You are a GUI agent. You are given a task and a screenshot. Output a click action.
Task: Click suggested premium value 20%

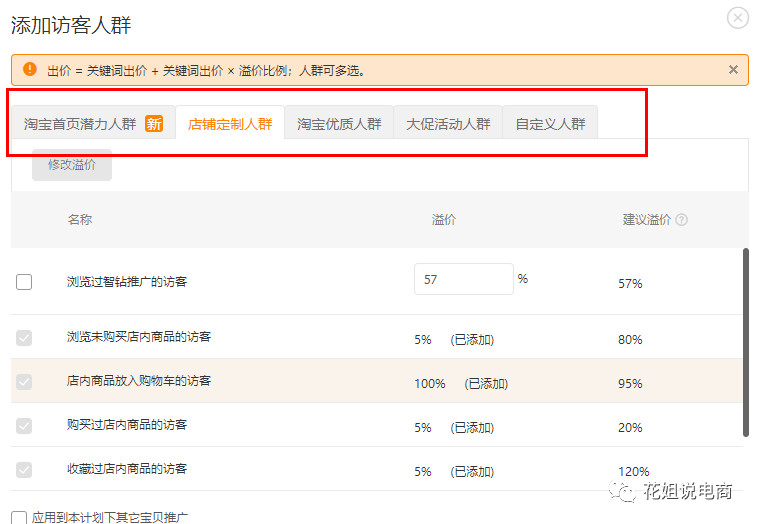click(630, 427)
